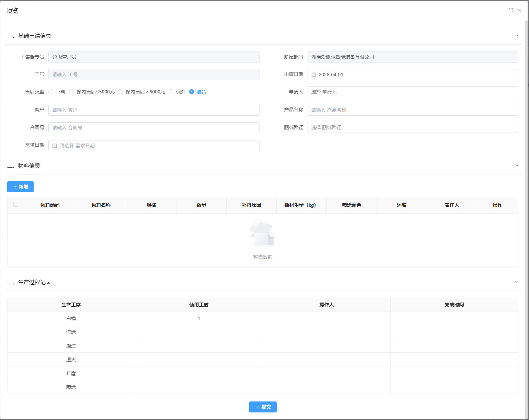
Task: Click into the 客户 input field
Action: point(154,110)
